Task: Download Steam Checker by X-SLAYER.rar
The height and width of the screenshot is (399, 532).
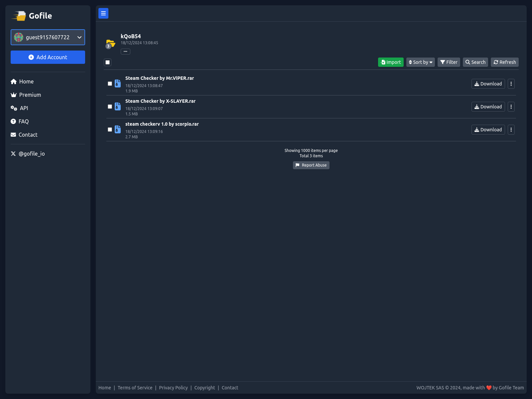Action: (488, 107)
